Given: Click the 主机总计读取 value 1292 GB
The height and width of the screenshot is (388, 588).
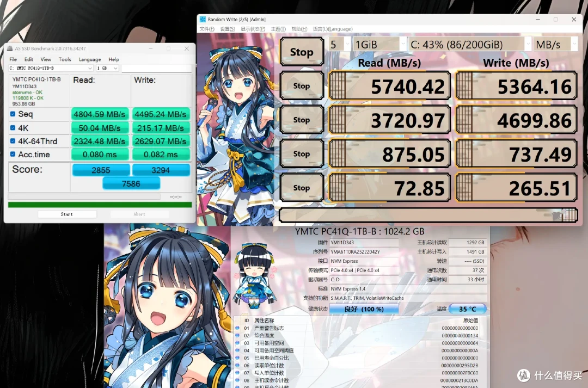Looking at the screenshot, I should click(467, 243).
